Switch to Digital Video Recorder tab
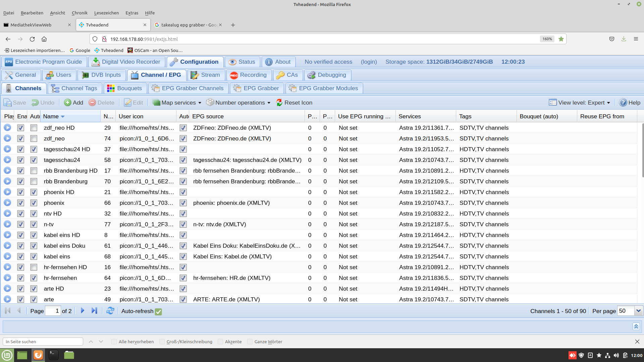The height and width of the screenshot is (362, 644). point(127,62)
